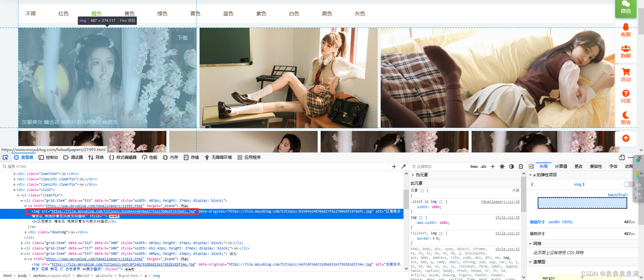This screenshot has width=644, height=280.
Task: Open the 存储 tab
Action: pyautogui.click(x=191, y=157)
